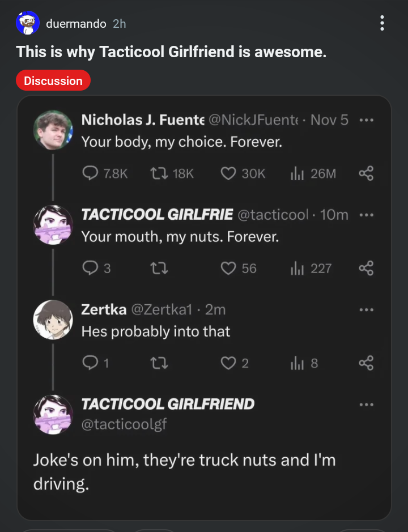The height and width of the screenshot is (532, 408).
Task: Click the reply icon with 7.8K replies
Action: pyautogui.click(x=90, y=173)
